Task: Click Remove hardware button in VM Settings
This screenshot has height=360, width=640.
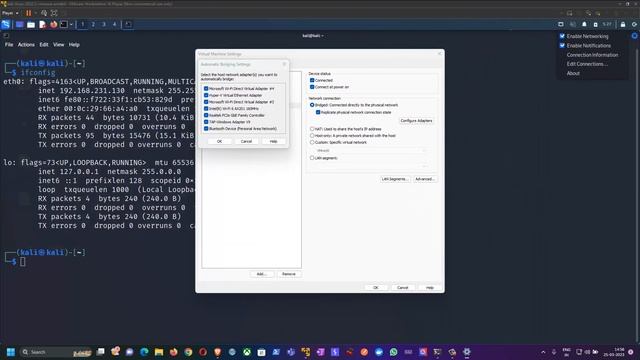Action: tap(289, 274)
